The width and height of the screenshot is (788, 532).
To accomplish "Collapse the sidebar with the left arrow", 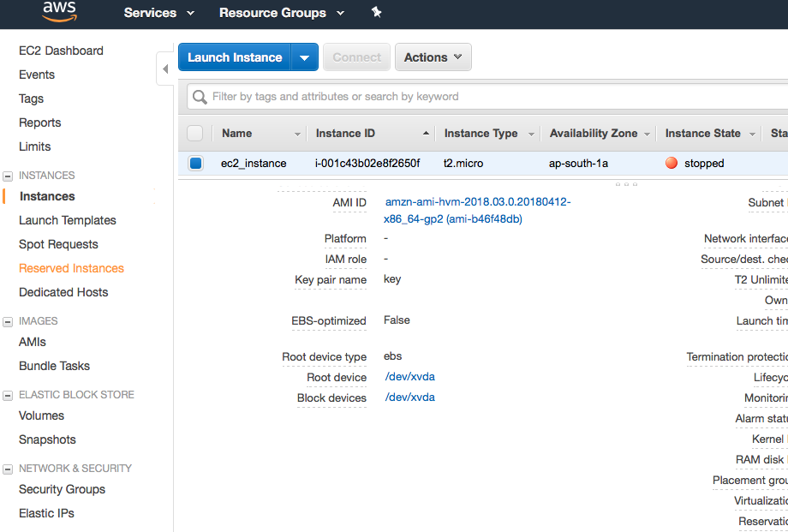I will (x=165, y=69).
